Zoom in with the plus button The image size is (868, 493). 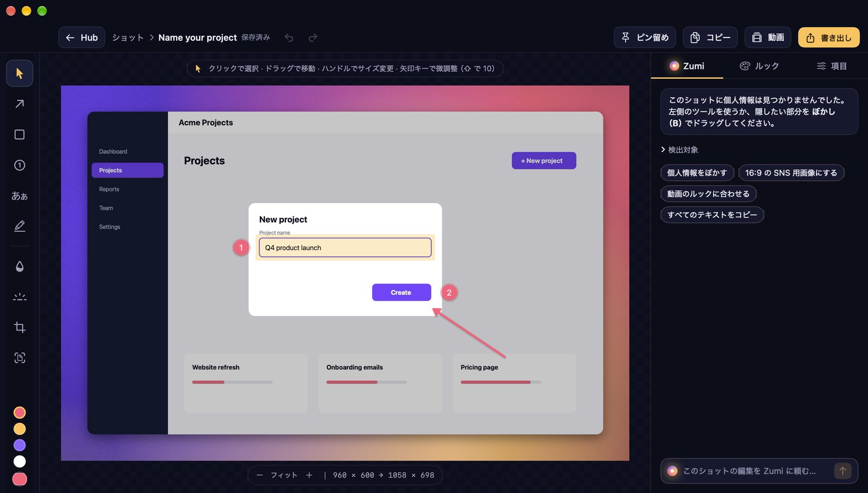point(309,475)
